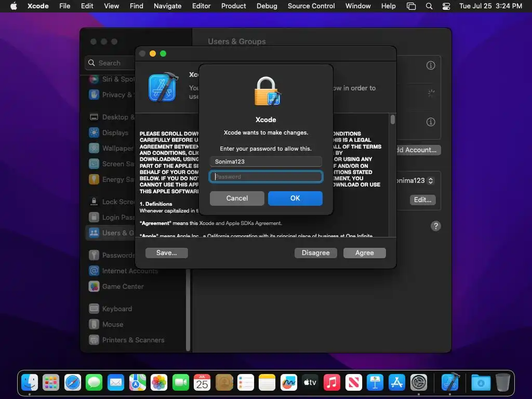Open Calendar showing 25 in the Dock
This screenshot has height=399, width=532.
[202, 382]
